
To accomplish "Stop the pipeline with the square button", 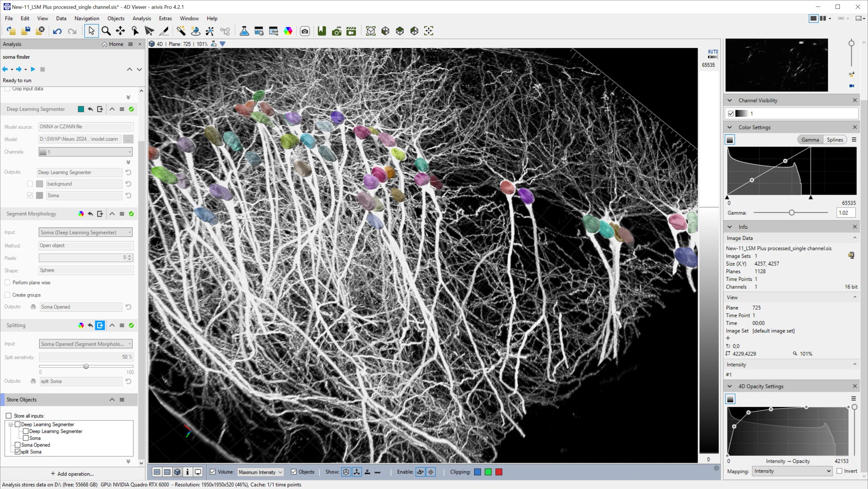I will pyautogui.click(x=42, y=69).
